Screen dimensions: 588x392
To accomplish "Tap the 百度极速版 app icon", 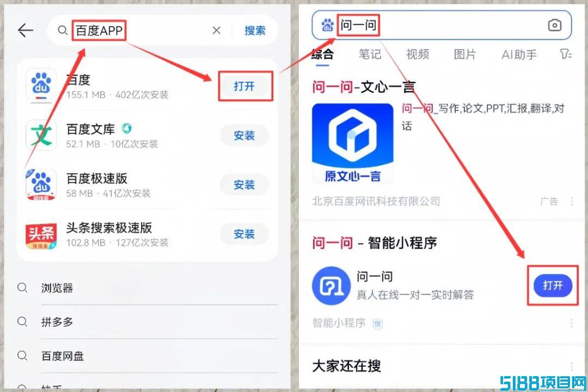I will click(41, 184).
